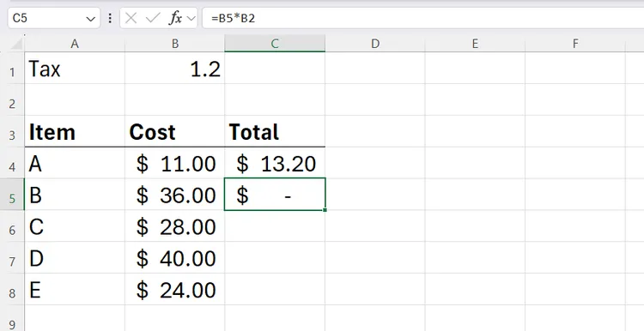Select column B header
Viewport: 644px width, 331px height.
point(175,44)
